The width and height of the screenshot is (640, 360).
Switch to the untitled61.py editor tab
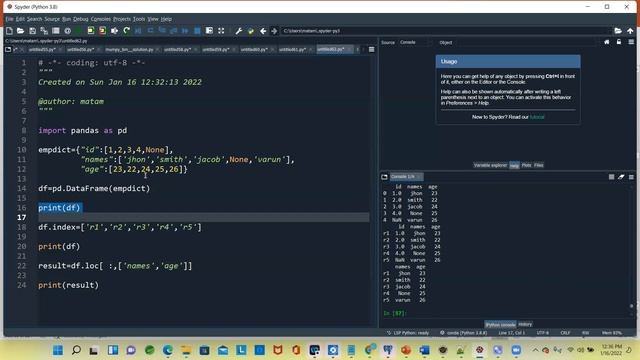point(293,49)
